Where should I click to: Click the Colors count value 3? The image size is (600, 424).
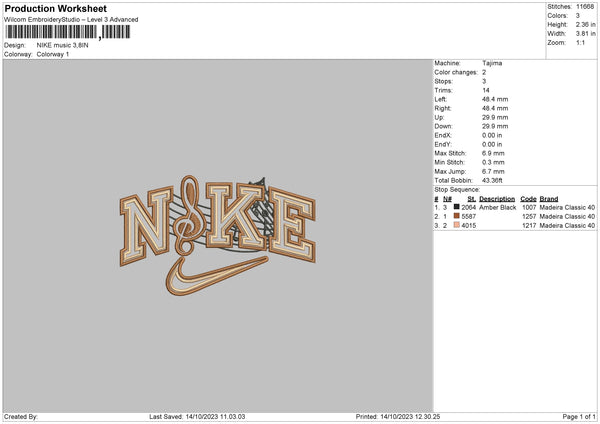pyautogui.click(x=578, y=16)
